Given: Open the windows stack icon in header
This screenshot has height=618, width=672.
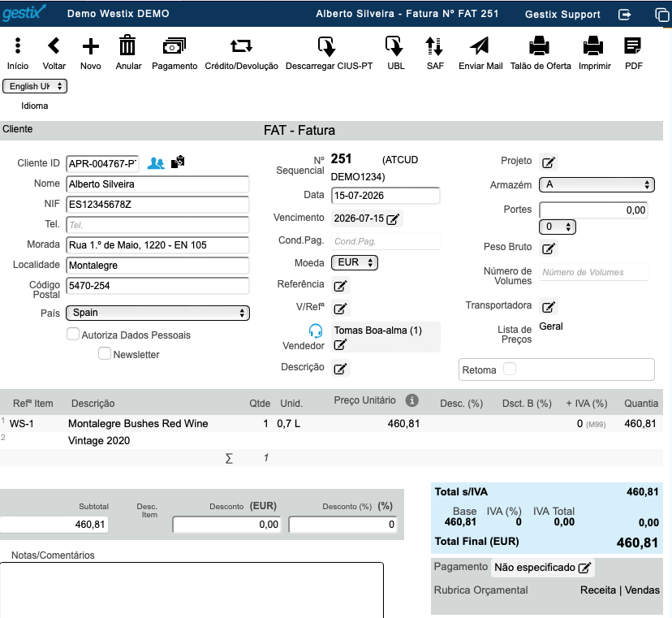Looking at the screenshot, I should pyautogui.click(x=662, y=15).
